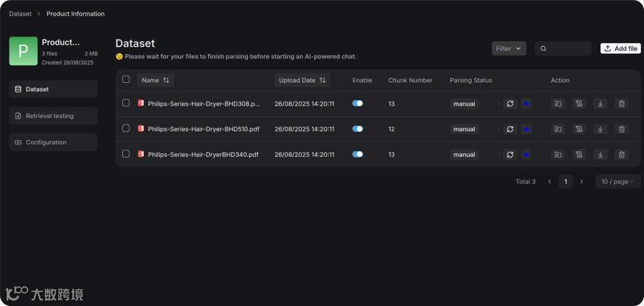This screenshot has width=644, height=306.
Task: Delete the Hair-Dryer-BHD510.pdf file
Action: point(622,129)
